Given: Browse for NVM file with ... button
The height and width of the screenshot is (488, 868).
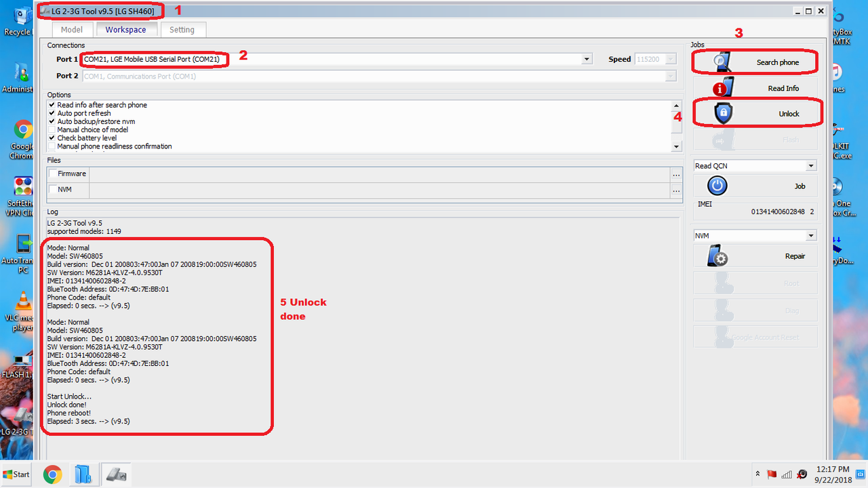Looking at the screenshot, I should click(676, 191).
